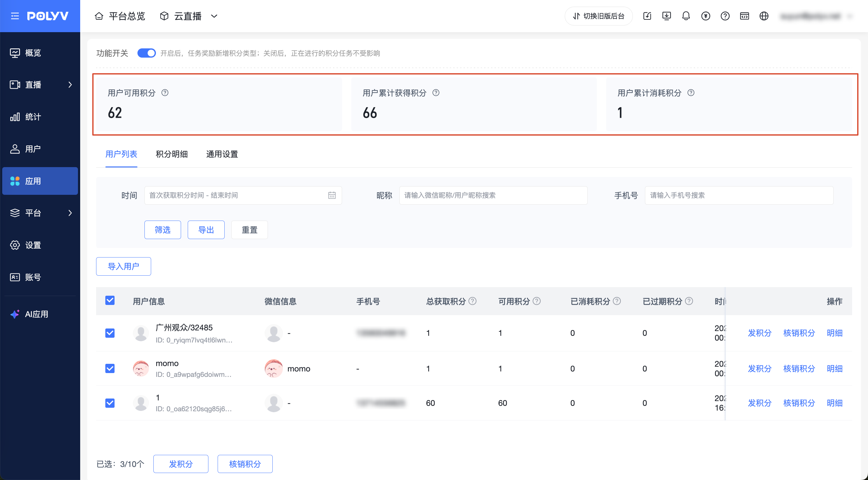Open the download center icon
This screenshot has width=868, height=480.
pyautogui.click(x=667, y=16)
